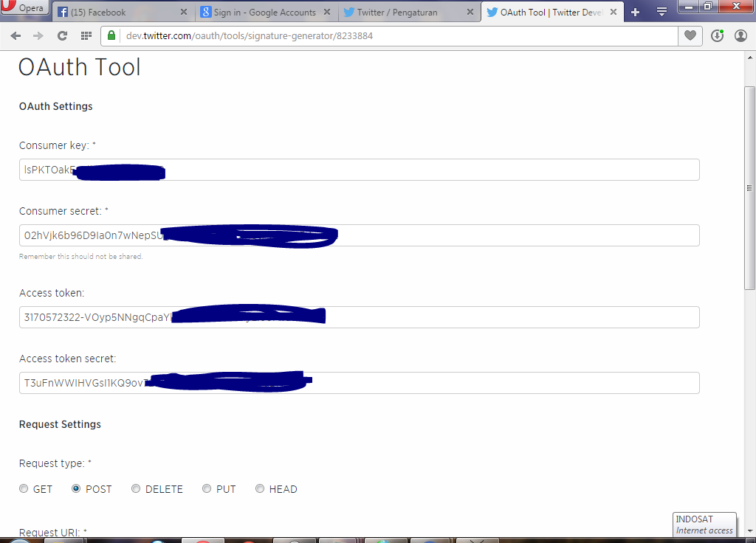
Task: Click the Consumer secret label
Action: (63, 211)
